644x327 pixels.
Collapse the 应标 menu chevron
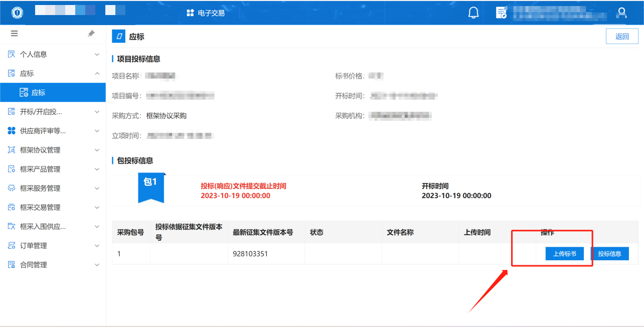[x=97, y=73]
